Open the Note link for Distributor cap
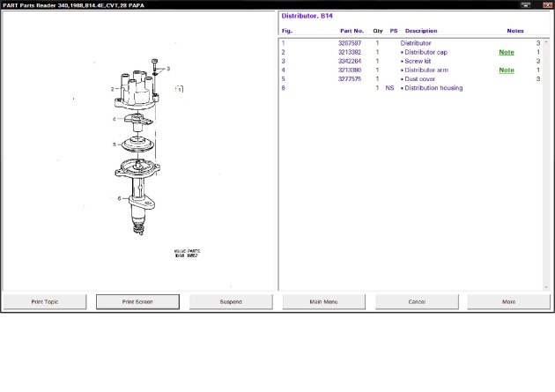Image resolution: width=555 pixels, height=392 pixels. 507,52
